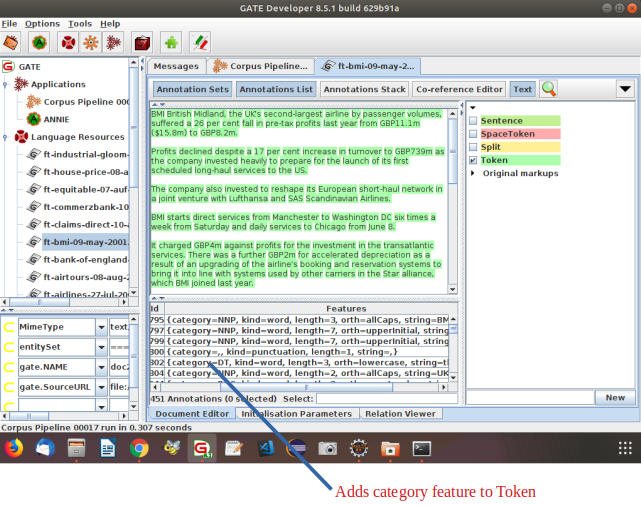Image resolution: width=641 pixels, height=505 pixels.
Task: Open the MimeType feature name dropdown
Action: 101,327
